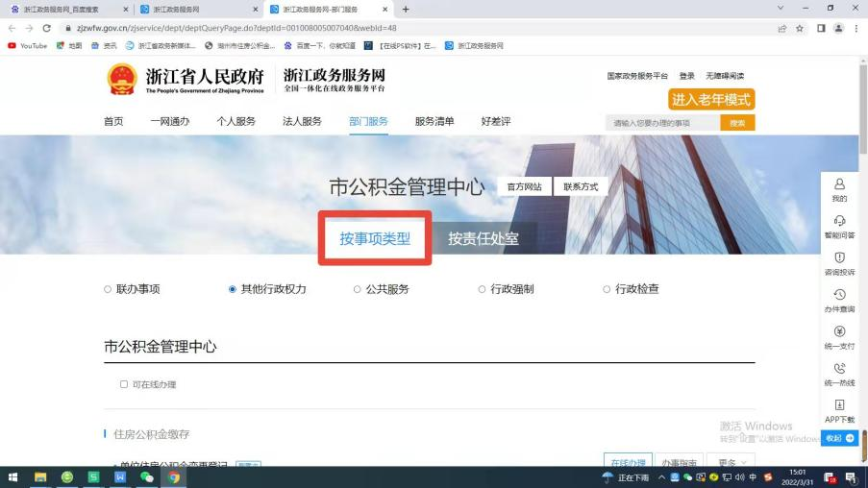Viewport: 868px width, 488px height.
Task: Open the 地图 bookmark
Action: point(69,46)
